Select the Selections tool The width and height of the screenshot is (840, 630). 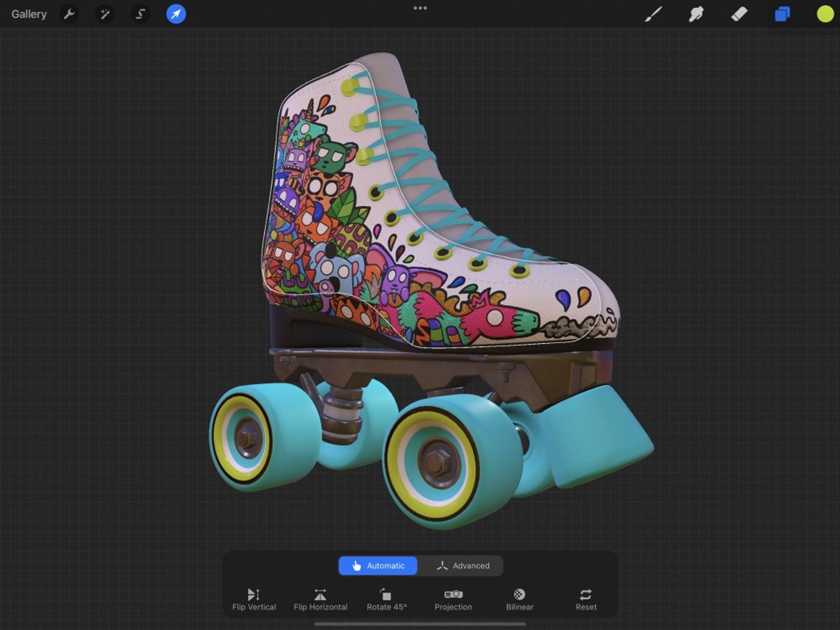click(x=140, y=14)
